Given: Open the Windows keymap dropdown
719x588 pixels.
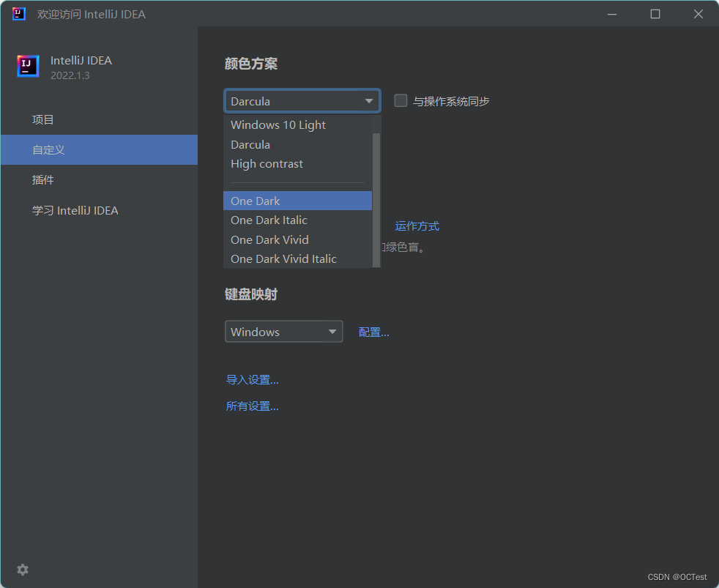Looking at the screenshot, I should point(284,332).
